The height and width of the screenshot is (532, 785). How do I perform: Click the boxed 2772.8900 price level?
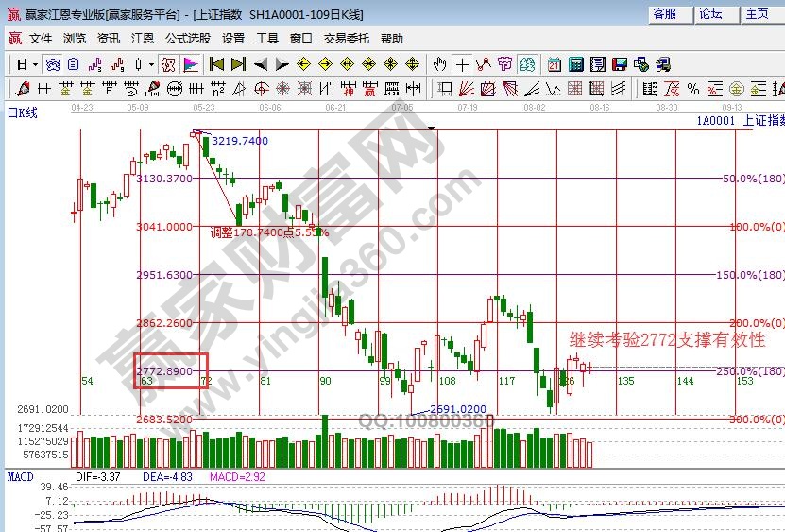[170, 370]
